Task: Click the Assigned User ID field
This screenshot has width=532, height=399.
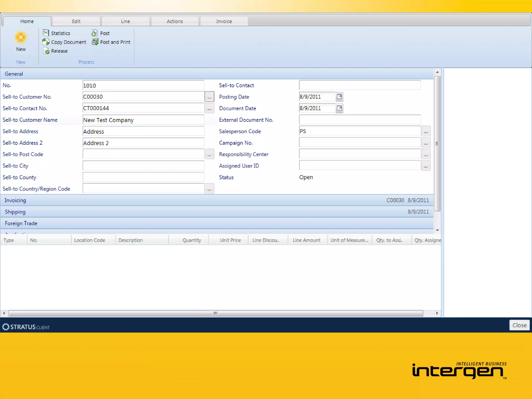Action: (360, 166)
